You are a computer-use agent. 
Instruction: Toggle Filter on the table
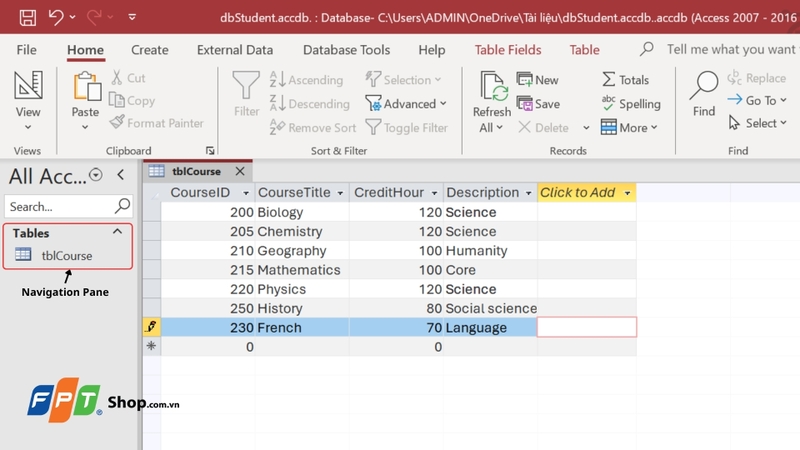coord(406,128)
